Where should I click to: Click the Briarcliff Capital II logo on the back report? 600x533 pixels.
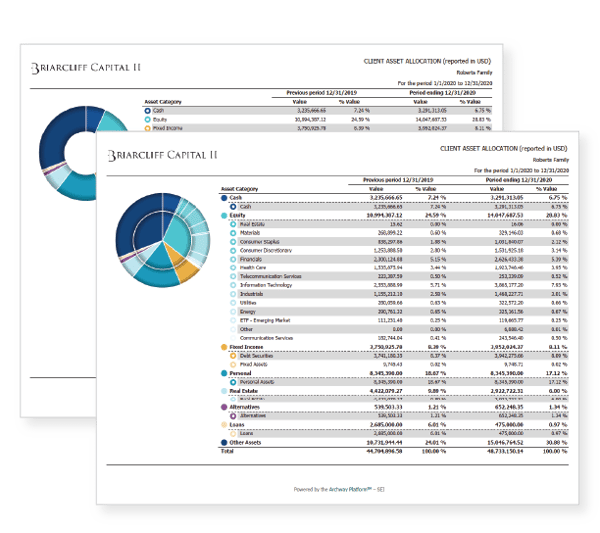pos(86,68)
